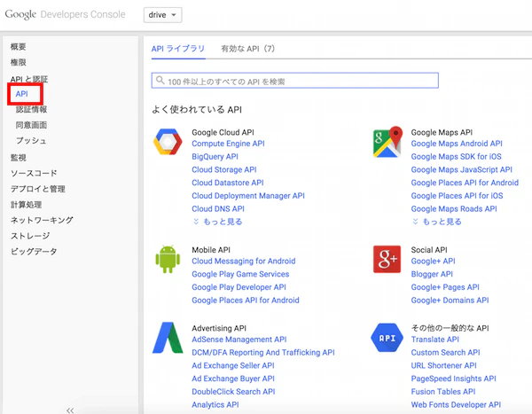This screenshot has width=532, height=414.
Task: Open the drive project dropdown
Action: coord(163,15)
